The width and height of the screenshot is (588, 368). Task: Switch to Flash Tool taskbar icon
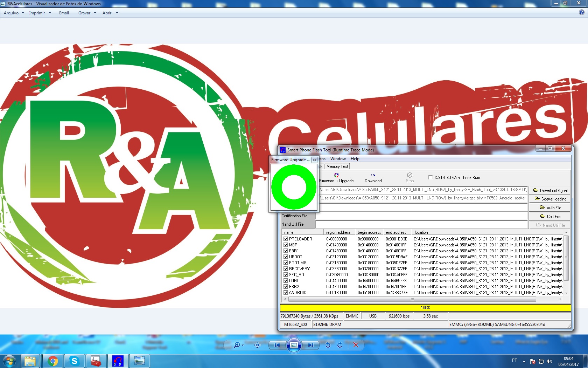tap(118, 361)
